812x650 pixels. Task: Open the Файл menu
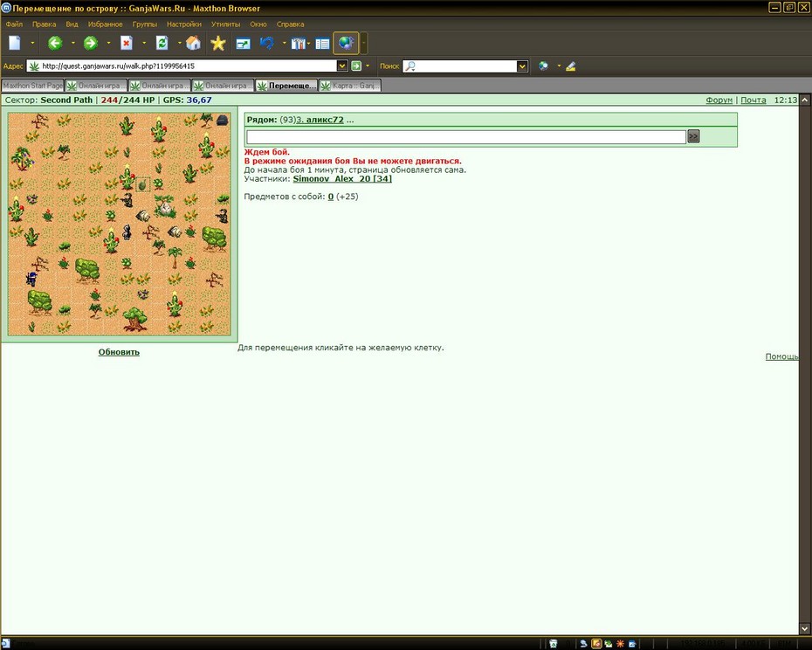(x=14, y=24)
